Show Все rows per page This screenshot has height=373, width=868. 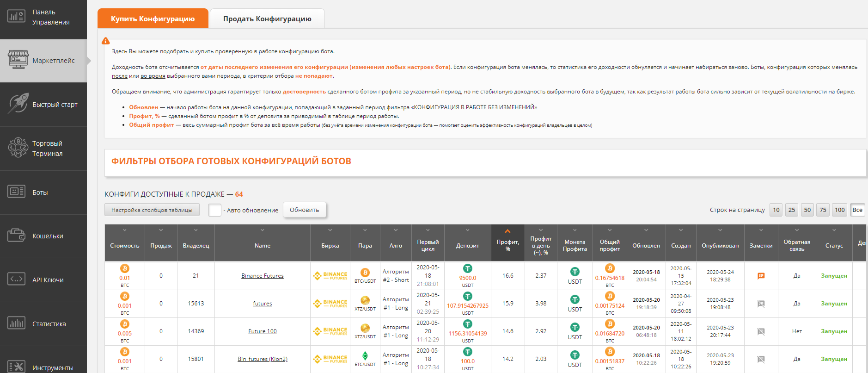(x=857, y=210)
